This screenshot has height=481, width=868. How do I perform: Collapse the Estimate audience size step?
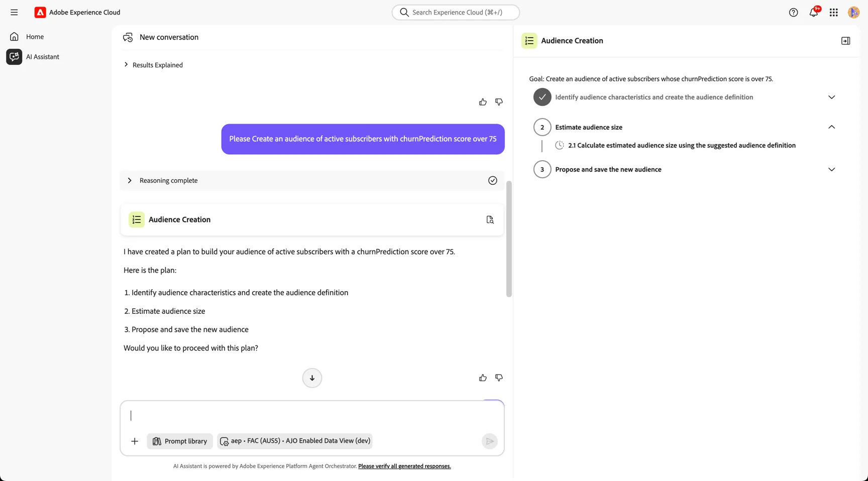coord(831,127)
